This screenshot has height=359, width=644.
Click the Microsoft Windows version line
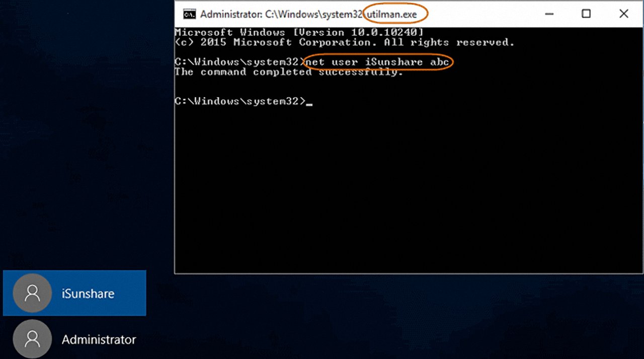pos(299,32)
